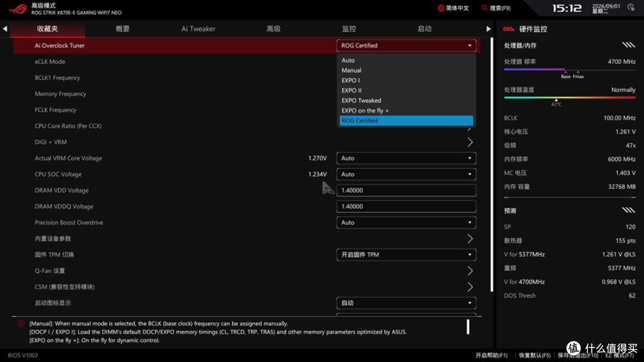Click Ai Overclock Tuner label
Image resolution: width=644 pixels, height=362 pixels.
60,45
